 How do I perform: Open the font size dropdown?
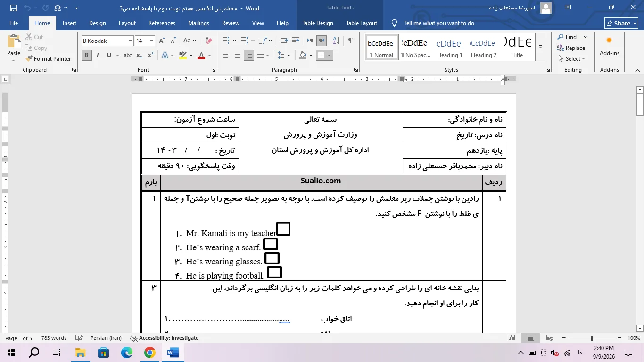pyautogui.click(x=151, y=41)
